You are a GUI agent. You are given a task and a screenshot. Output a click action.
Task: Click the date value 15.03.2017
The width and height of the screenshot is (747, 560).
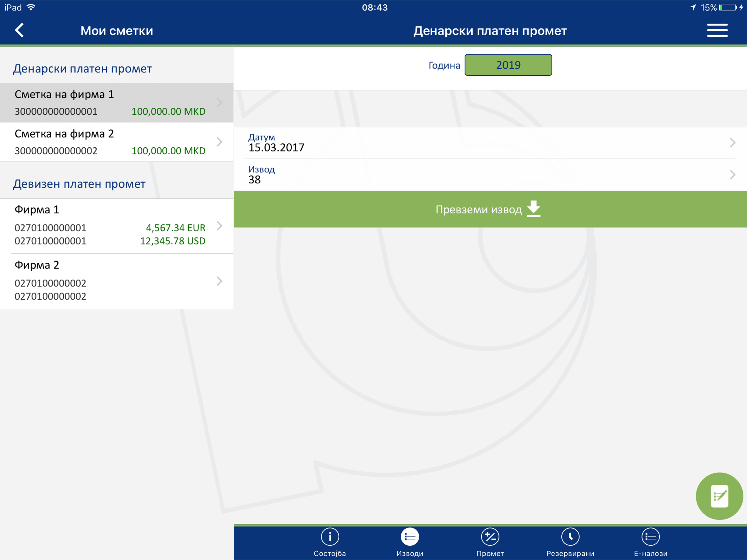[x=276, y=148]
